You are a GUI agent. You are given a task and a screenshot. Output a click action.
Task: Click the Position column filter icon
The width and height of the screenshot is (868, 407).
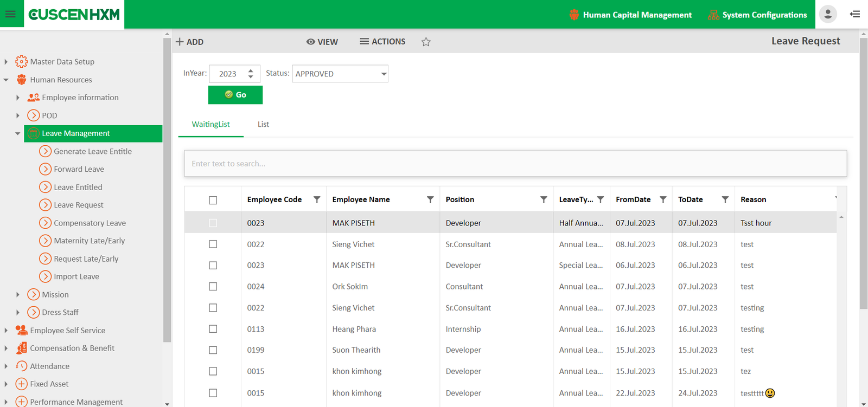click(x=544, y=199)
